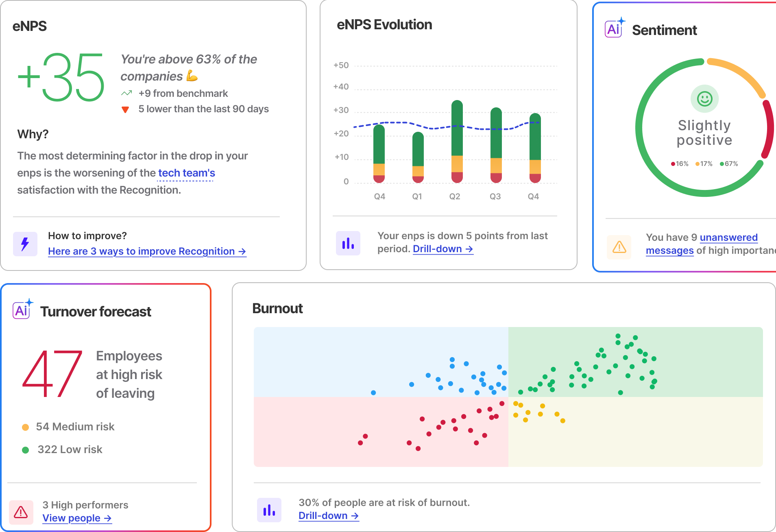The height and width of the screenshot is (532, 776).
Task: Open the tech team's link
Action: 186,173
